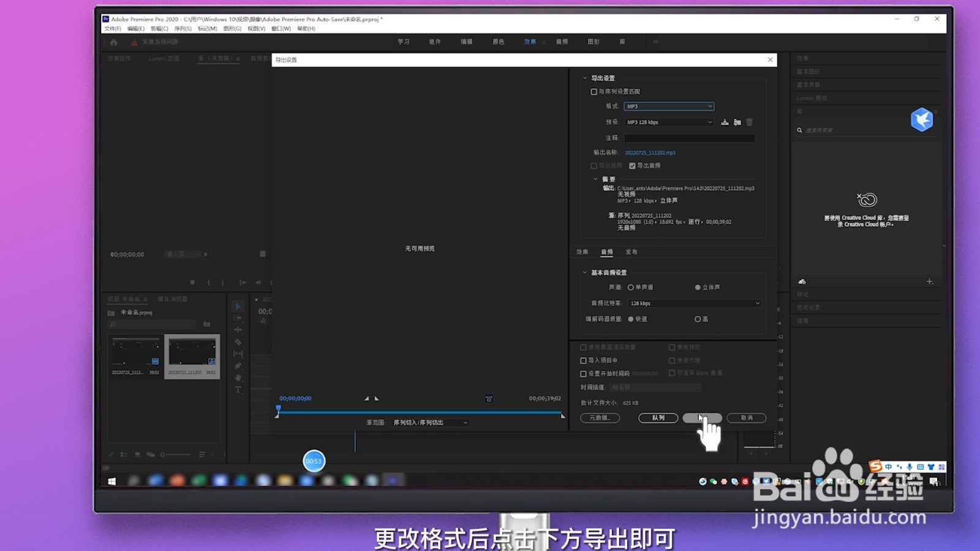Enable the 与序列设置匹配 checkbox

pos(594,91)
